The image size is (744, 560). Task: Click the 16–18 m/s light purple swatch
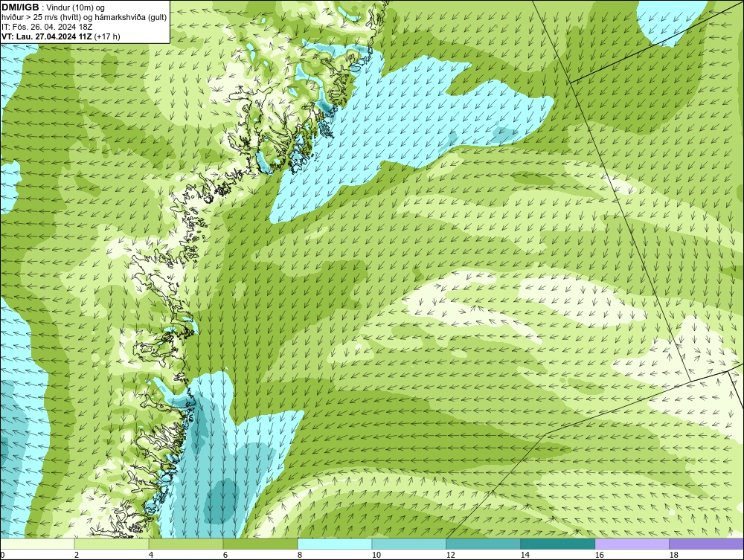pos(632,544)
